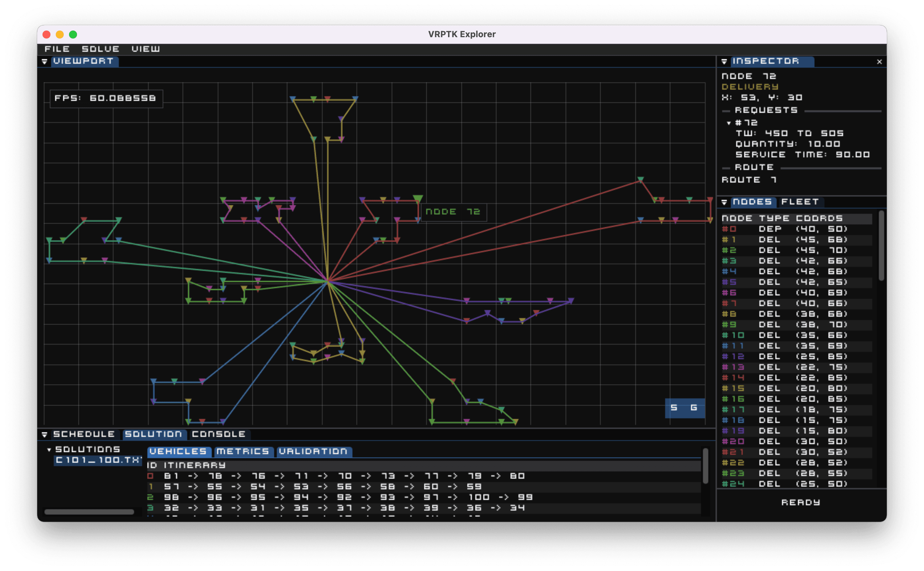Collapse the #72 request tree node
The image size is (924, 571).
click(729, 123)
